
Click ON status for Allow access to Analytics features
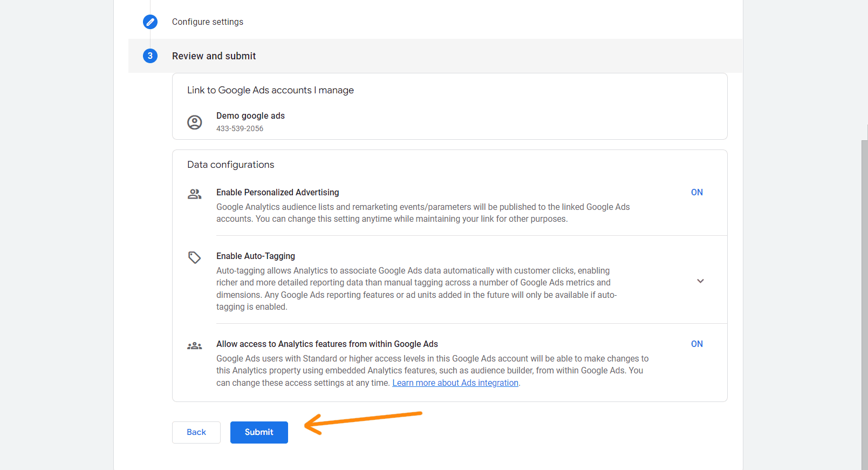[697, 344]
